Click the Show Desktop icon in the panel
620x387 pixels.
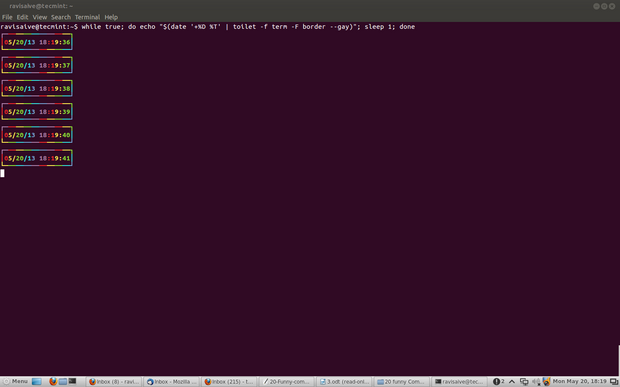(37, 381)
